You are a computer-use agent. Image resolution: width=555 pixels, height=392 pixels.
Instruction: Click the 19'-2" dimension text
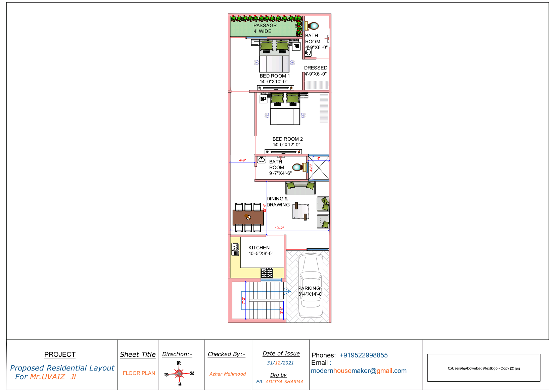[x=280, y=228]
